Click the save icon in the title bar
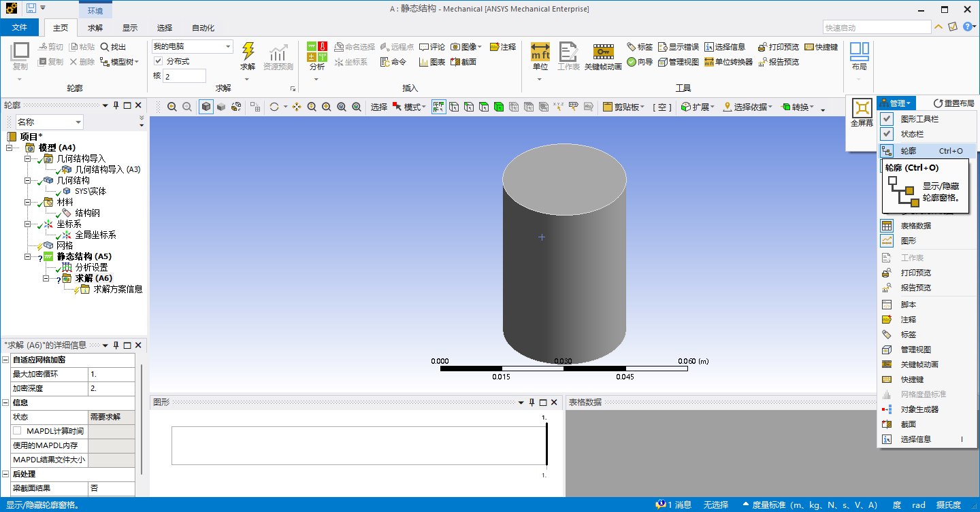The image size is (980, 512). pos(31,8)
